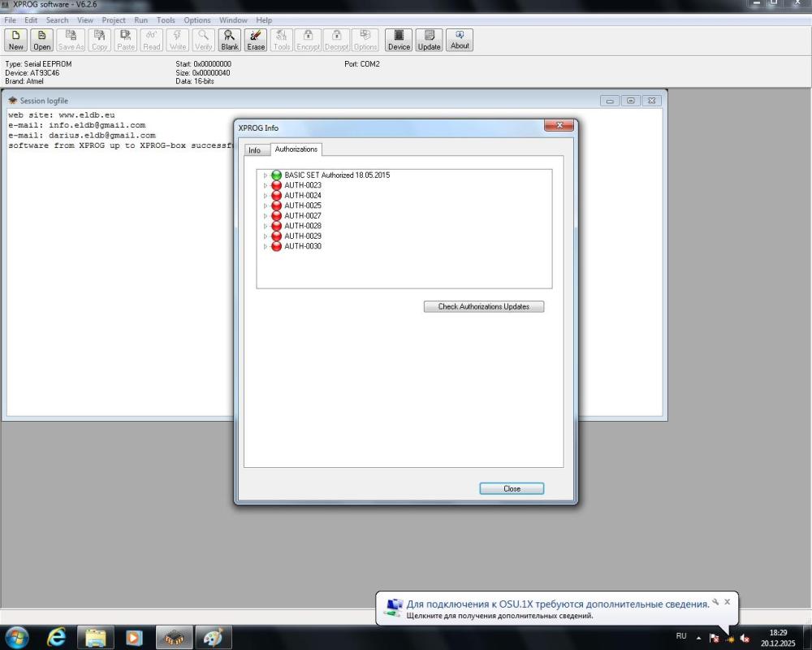Click the Write toolbar icon
This screenshot has width=812, height=650.
pos(178,40)
